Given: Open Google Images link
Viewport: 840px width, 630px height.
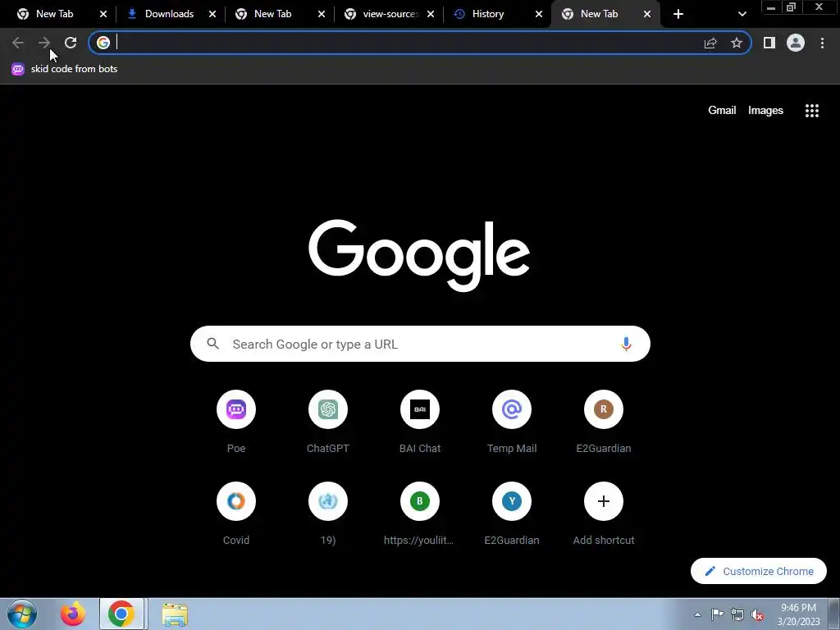Looking at the screenshot, I should point(765,111).
